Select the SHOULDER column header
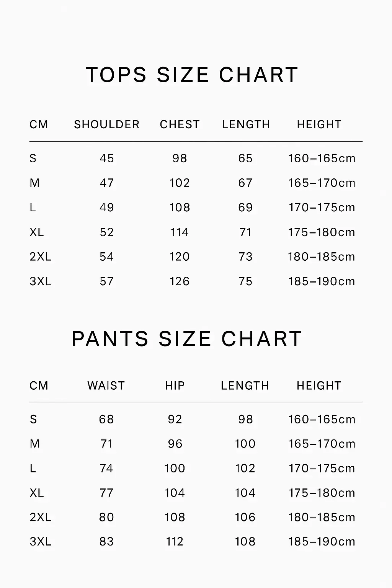The width and height of the screenshot is (392, 588). pyautogui.click(x=107, y=124)
